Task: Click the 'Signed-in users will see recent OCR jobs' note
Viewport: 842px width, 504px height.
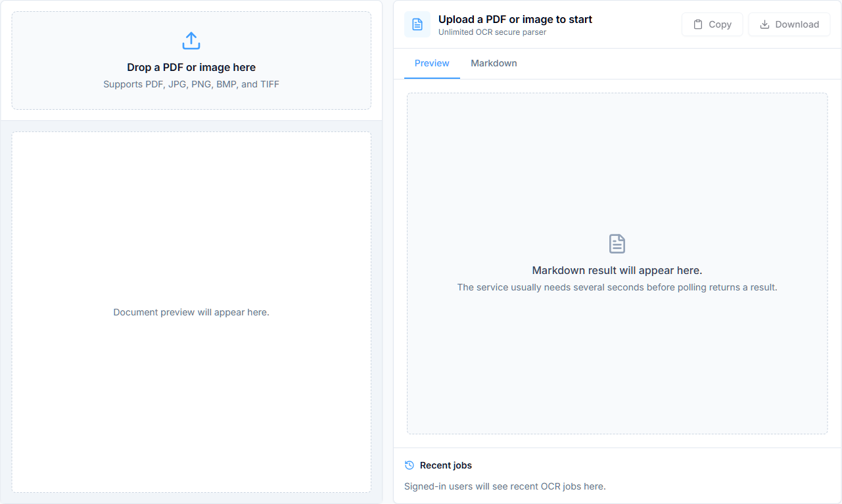Action: click(505, 486)
